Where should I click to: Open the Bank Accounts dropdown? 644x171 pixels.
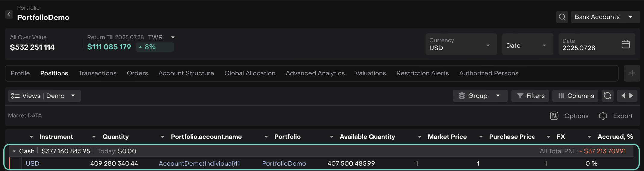tap(605, 17)
